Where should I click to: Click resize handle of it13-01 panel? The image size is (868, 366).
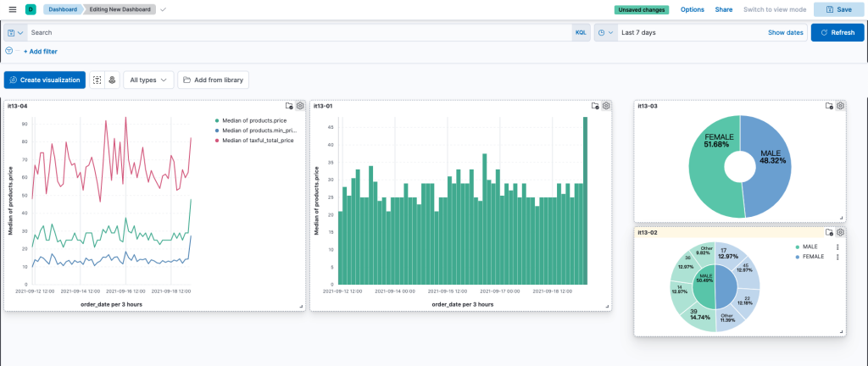coord(608,307)
